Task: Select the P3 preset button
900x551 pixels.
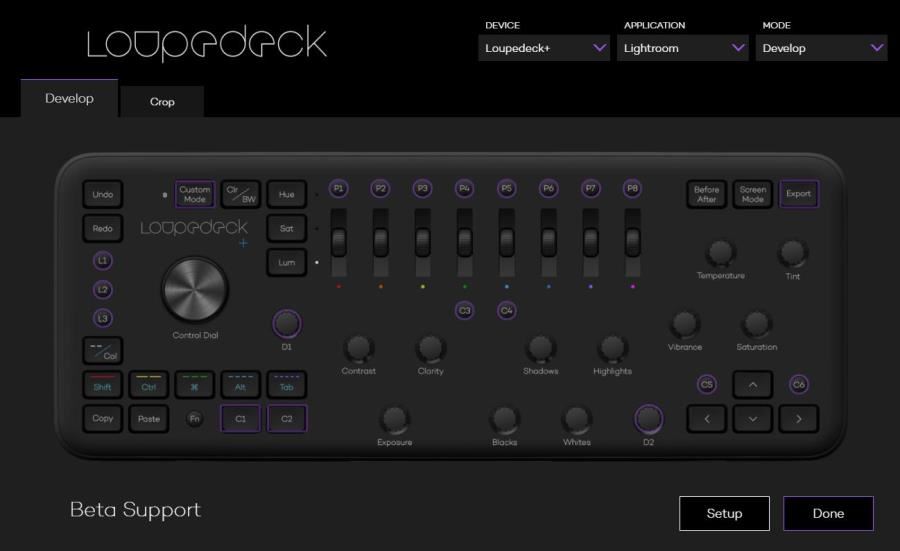Action: 422,189
